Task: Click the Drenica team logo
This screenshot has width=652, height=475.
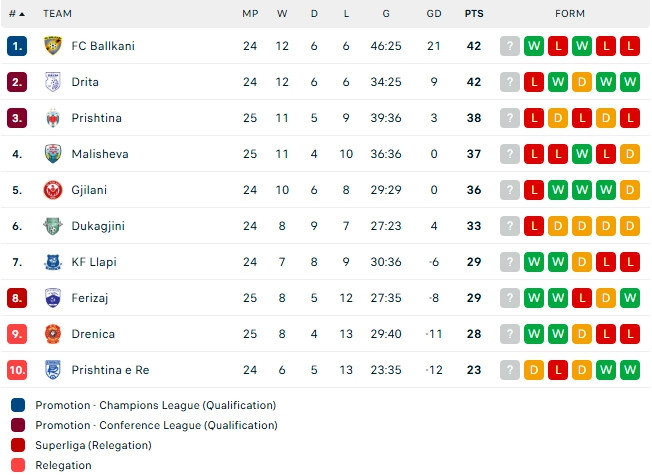Action: click(x=53, y=334)
